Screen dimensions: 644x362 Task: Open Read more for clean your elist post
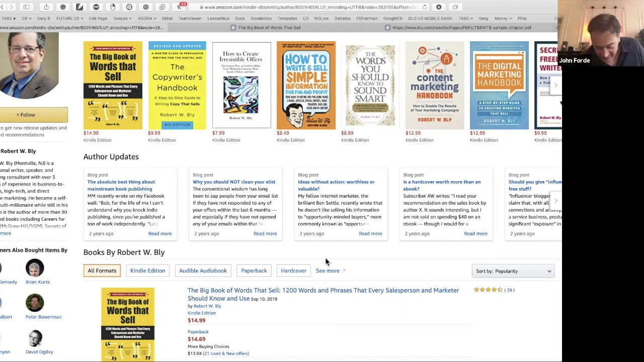point(265,233)
